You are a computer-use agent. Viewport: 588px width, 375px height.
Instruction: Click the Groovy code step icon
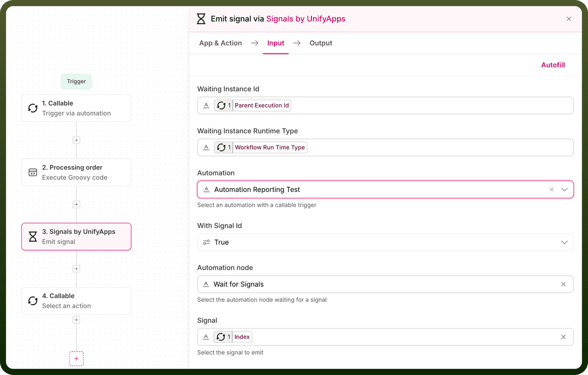point(33,172)
